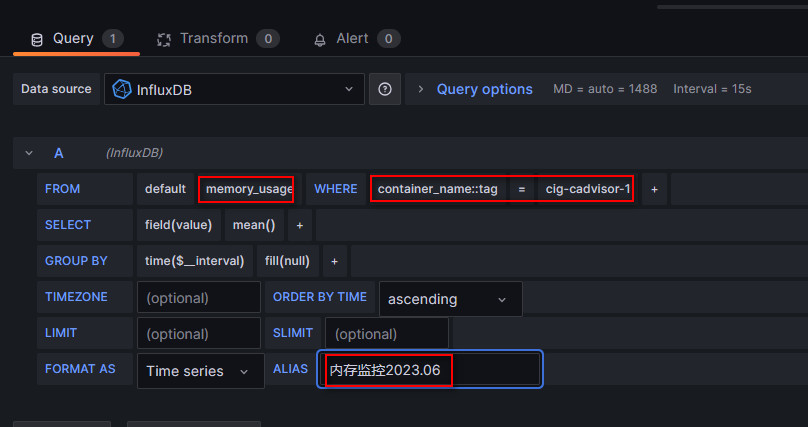Click the field(value) selector
The image size is (808, 427).
[178, 225]
